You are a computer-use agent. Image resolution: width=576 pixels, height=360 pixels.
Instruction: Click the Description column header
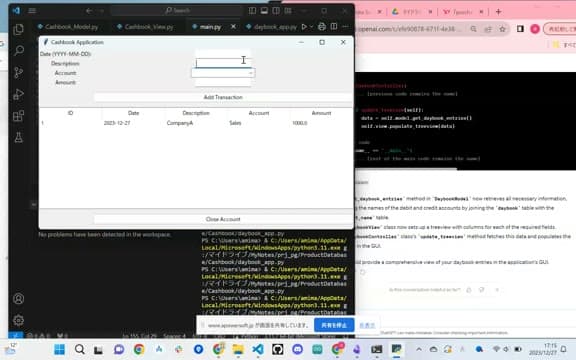tap(196, 113)
